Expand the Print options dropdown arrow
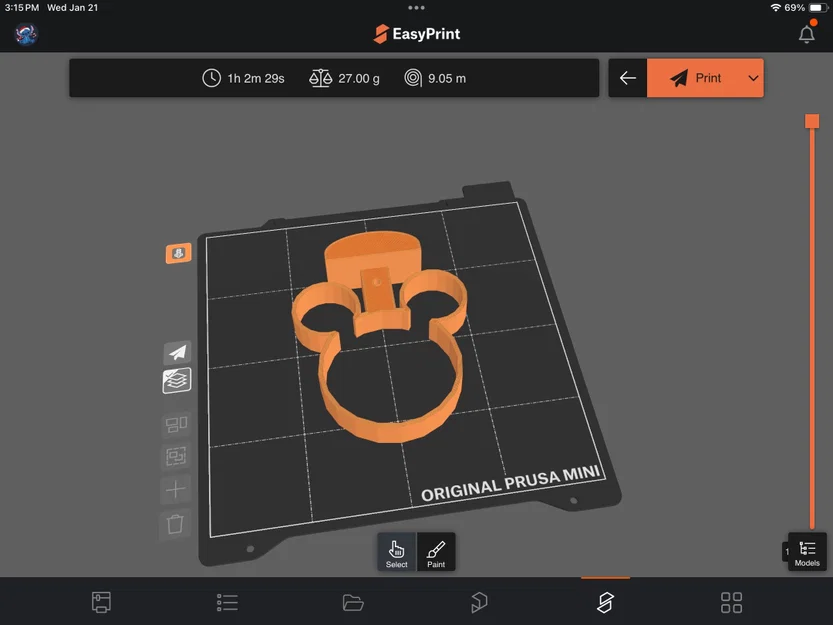Viewport: 833px width, 625px height. click(753, 78)
